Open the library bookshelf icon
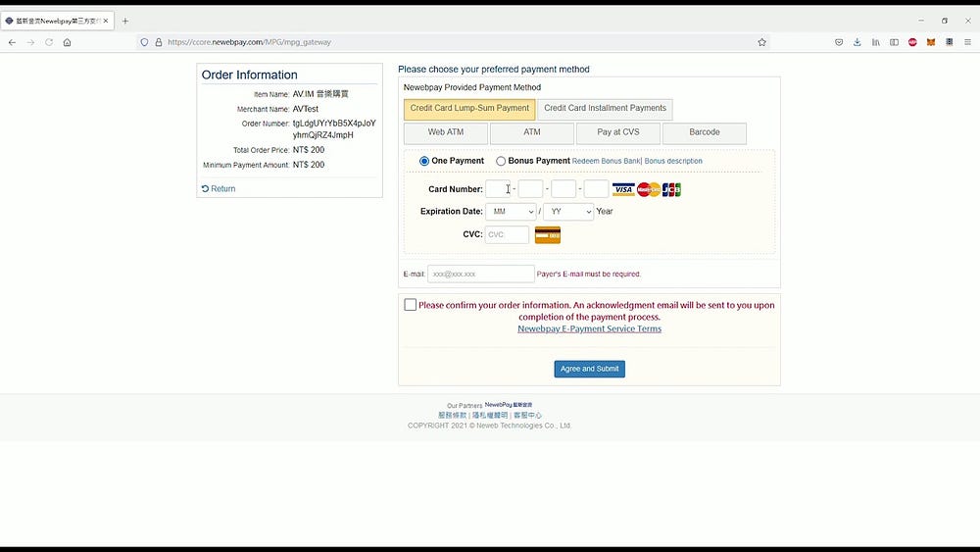This screenshot has width=980, height=552. pyautogui.click(x=875, y=42)
